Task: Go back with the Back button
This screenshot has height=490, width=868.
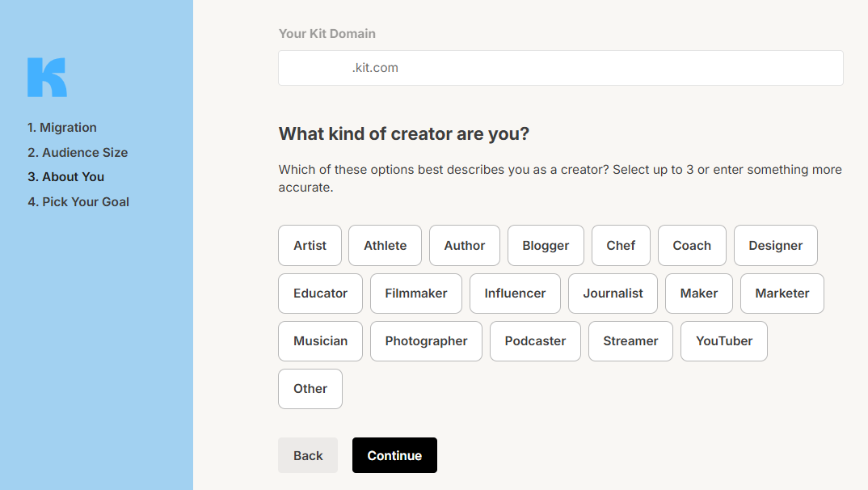Action: pyautogui.click(x=308, y=455)
